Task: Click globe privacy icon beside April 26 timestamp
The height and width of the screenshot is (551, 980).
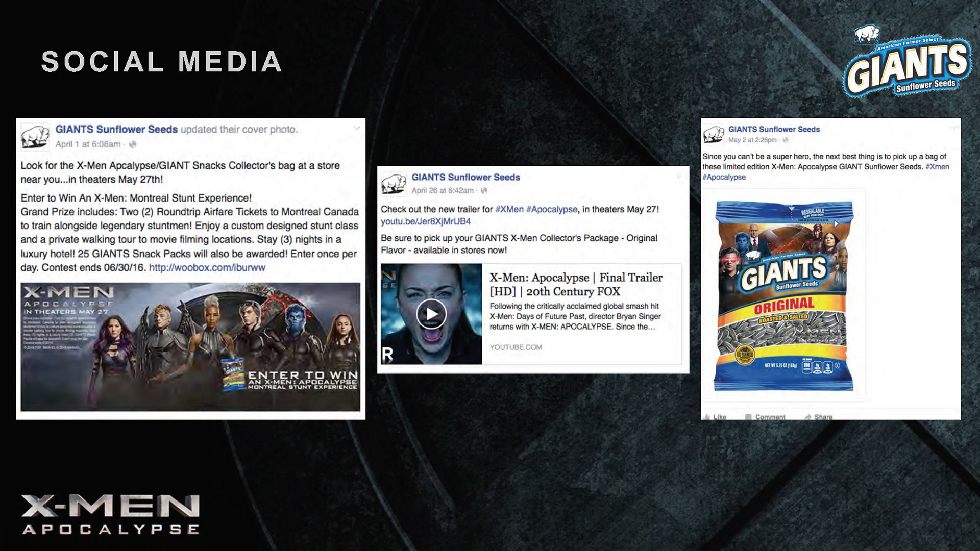Action: 484,191
